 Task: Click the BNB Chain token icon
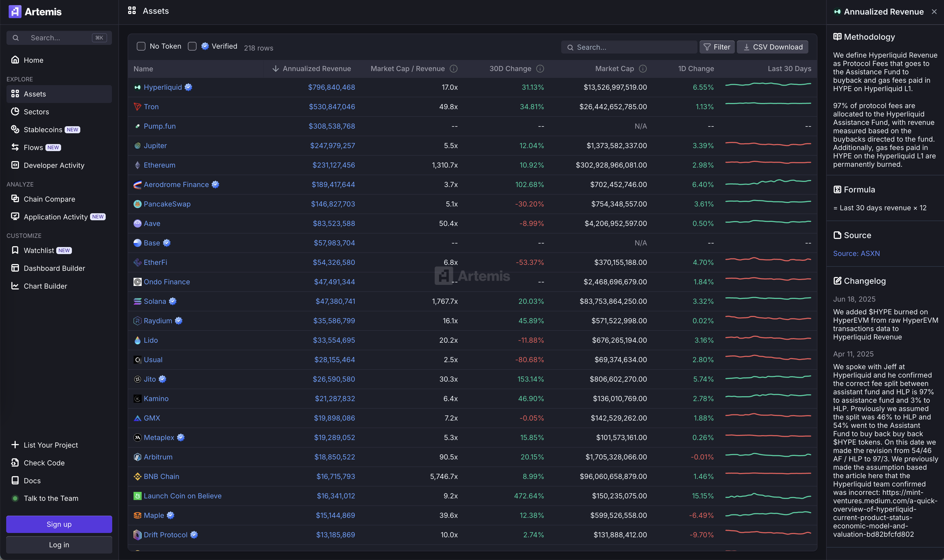(x=137, y=476)
